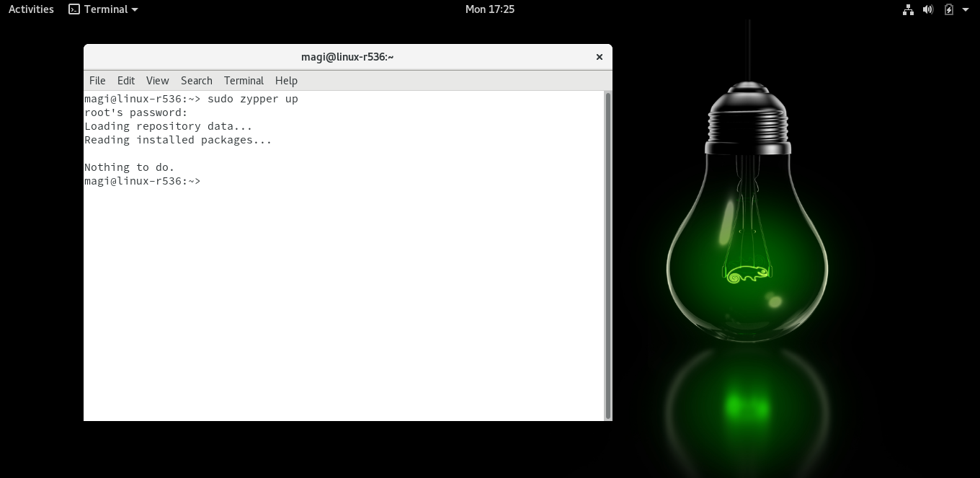Open the Search menu in terminal
This screenshot has width=980, height=478.
pyautogui.click(x=197, y=80)
